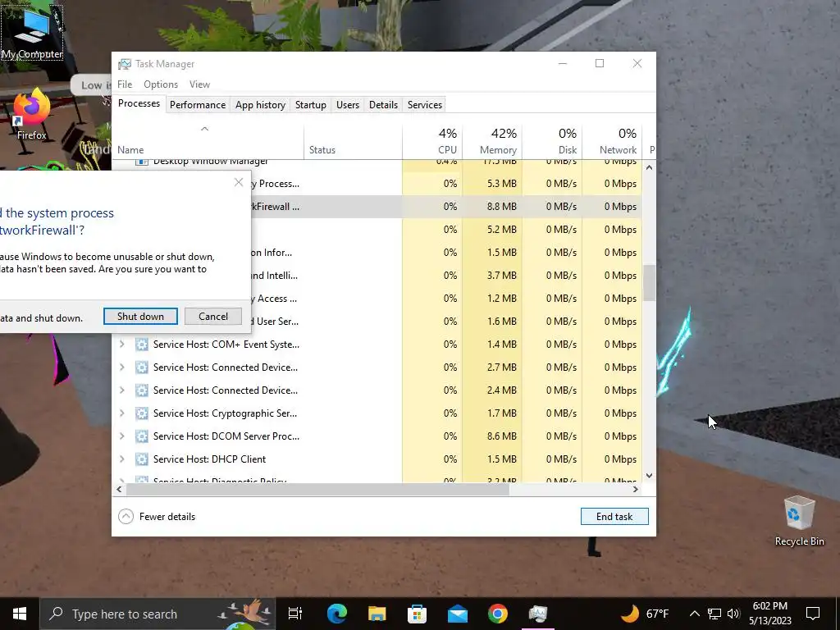840x630 pixels.
Task: Switch to the Details tab
Action: (x=384, y=105)
